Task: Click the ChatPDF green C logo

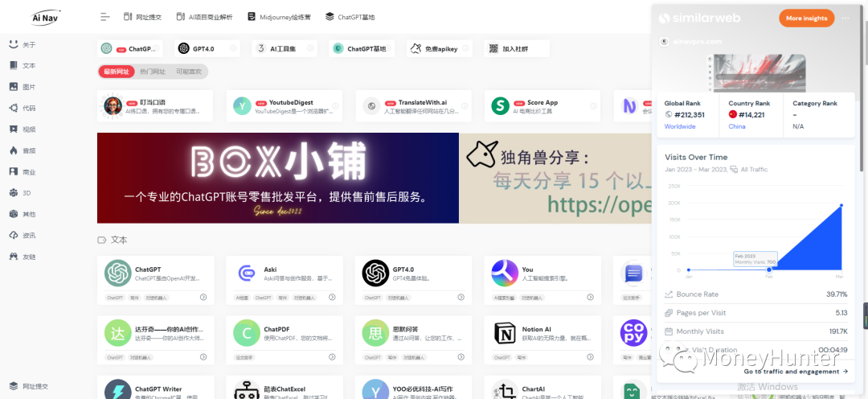Action: (247, 333)
